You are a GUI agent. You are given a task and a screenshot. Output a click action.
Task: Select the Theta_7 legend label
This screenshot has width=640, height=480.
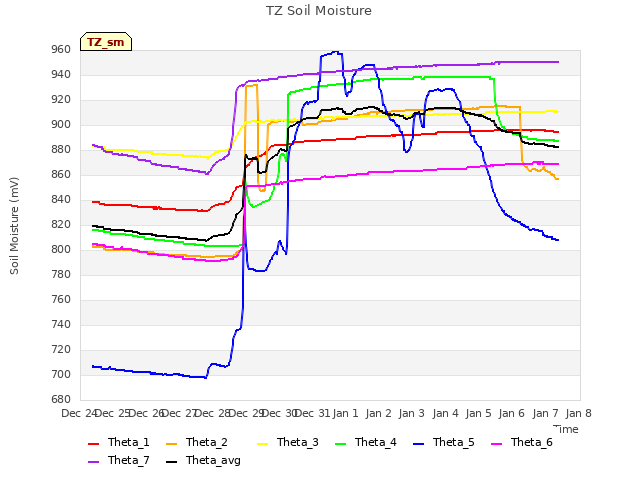(x=129, y=460)
